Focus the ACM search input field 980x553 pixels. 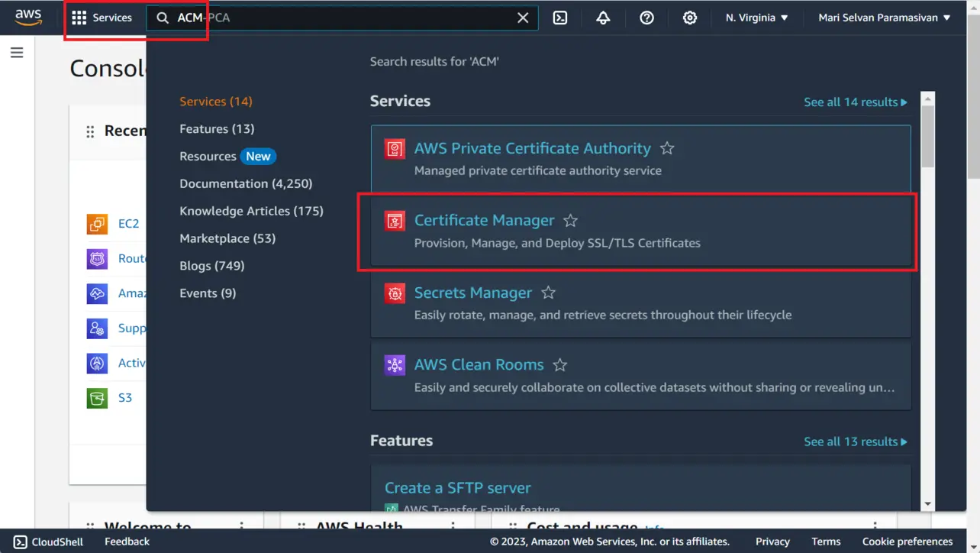pyautogui.click(x=342, y=18)
